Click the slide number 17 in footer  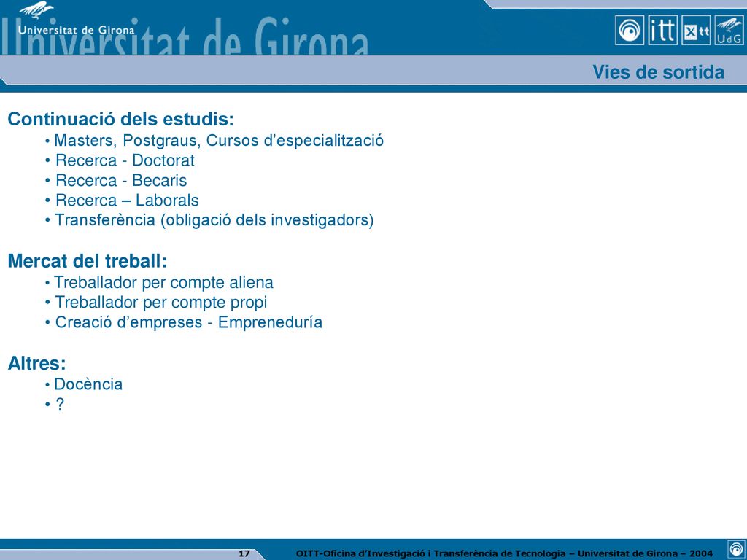(x=244, y=553)
